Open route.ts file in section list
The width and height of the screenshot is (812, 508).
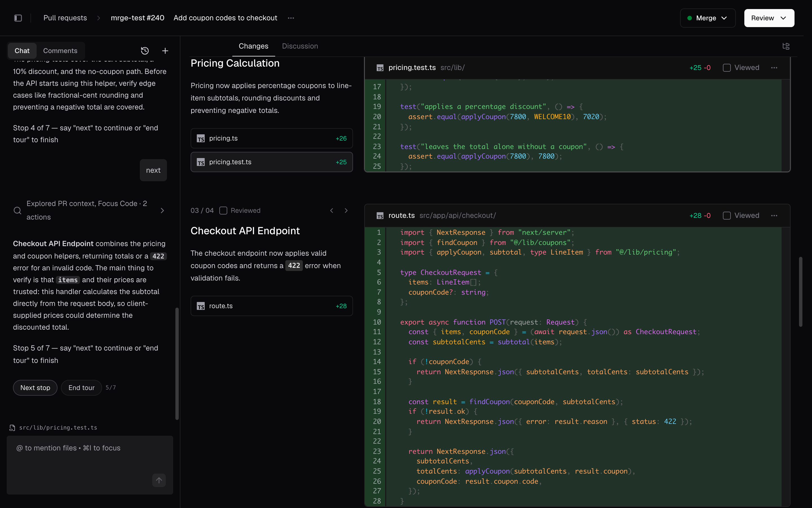pyautogui.click(x=272, y=306)
